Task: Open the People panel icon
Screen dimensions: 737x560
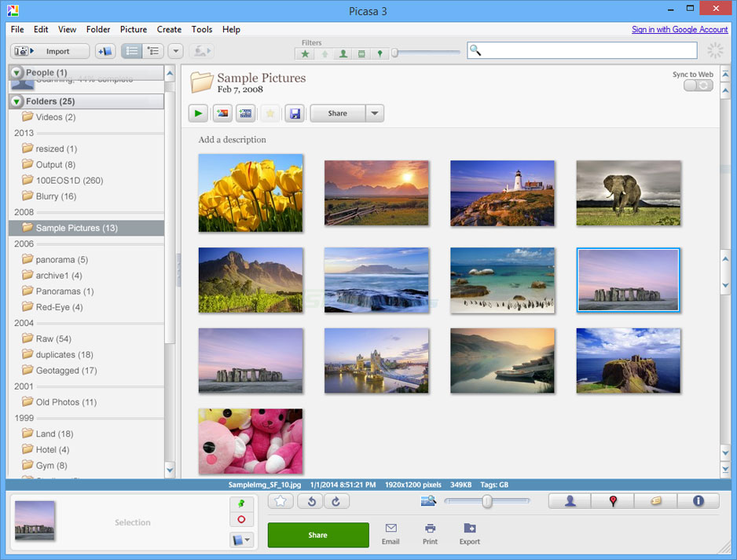Action: click(569, 500)
